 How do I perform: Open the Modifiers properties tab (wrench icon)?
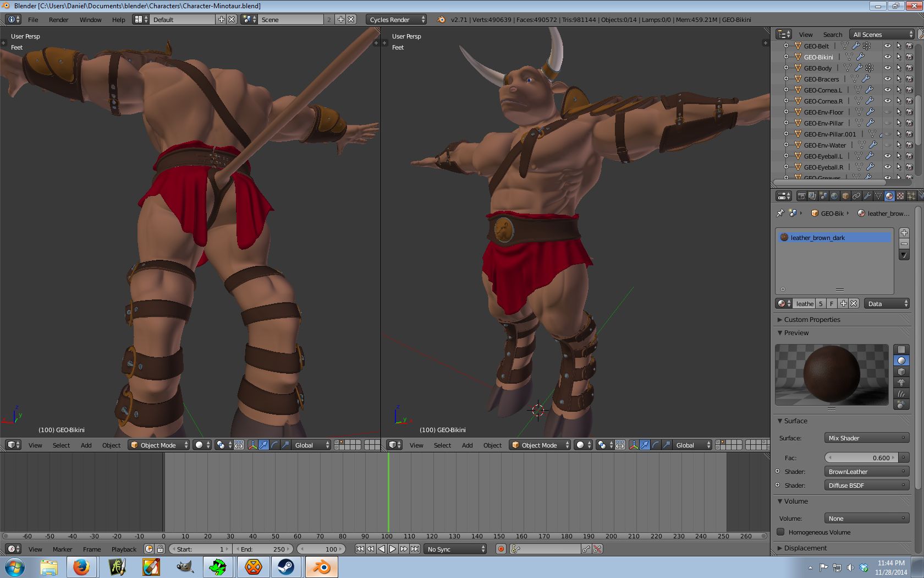coord(867,196)
